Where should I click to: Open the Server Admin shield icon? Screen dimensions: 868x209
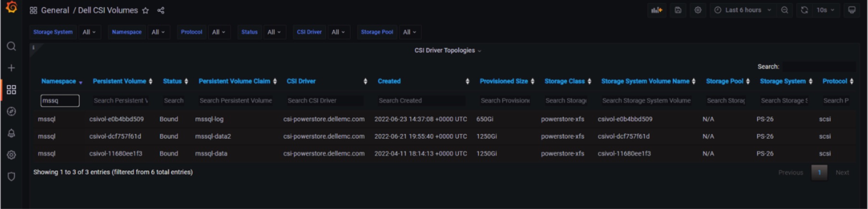(12, 177)
